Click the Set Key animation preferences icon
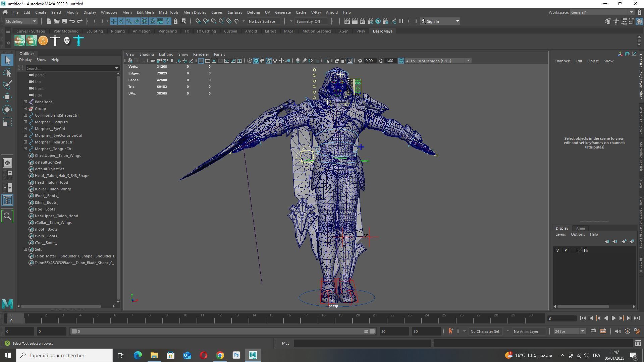The width and height of the screenshot is (644, 362). pos(637,331)
